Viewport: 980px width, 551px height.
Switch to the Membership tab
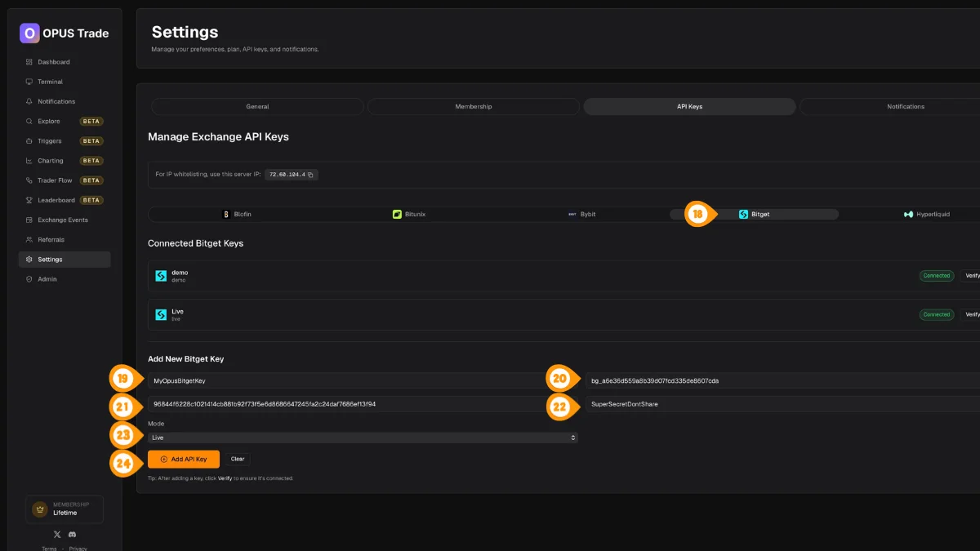pos(474,106)
